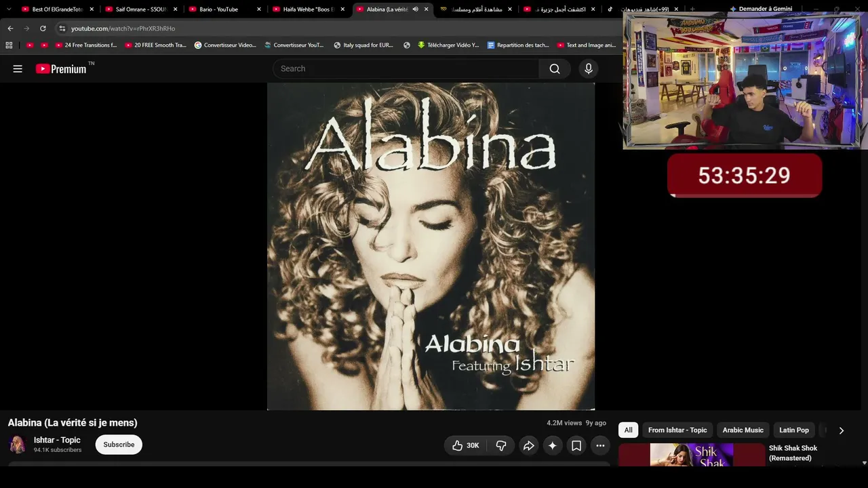Screen dimensions: 868x488
Task: Focus the browser address bar URL
Action: click(123, 28)
